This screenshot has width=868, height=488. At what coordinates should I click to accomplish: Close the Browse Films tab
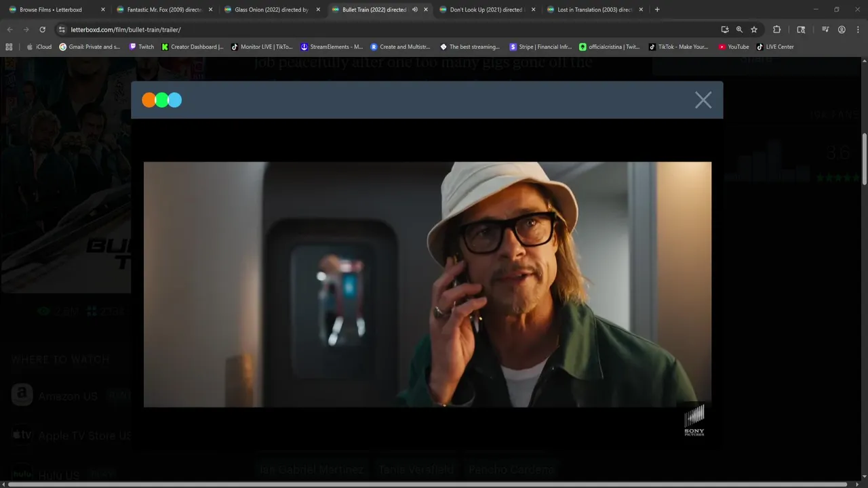[103, 9]
